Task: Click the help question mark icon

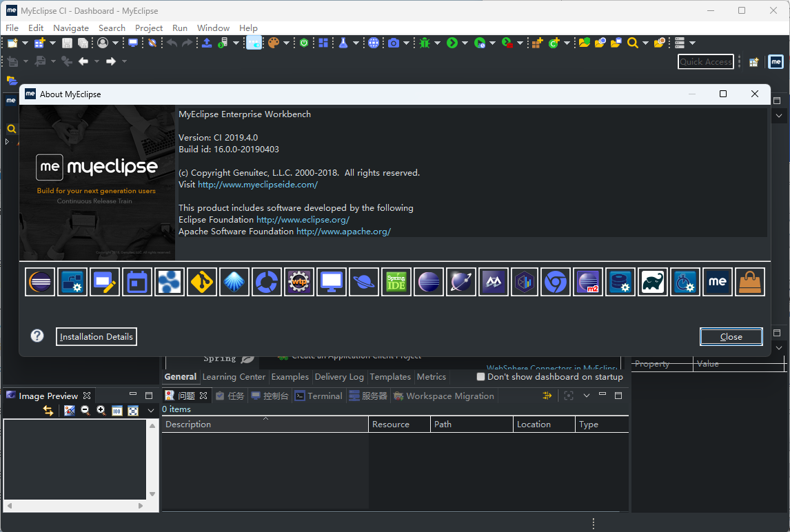Action: tap(37, 336)
